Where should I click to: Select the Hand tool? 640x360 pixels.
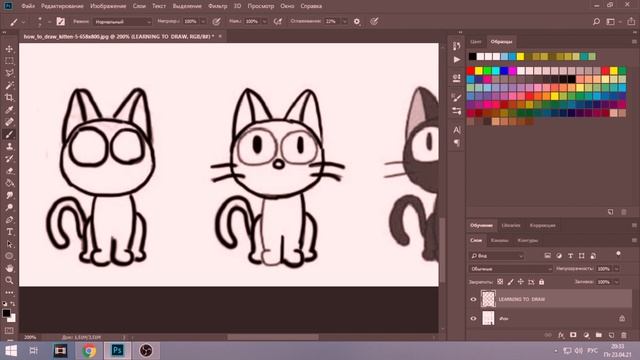click(x=9, y=268)
